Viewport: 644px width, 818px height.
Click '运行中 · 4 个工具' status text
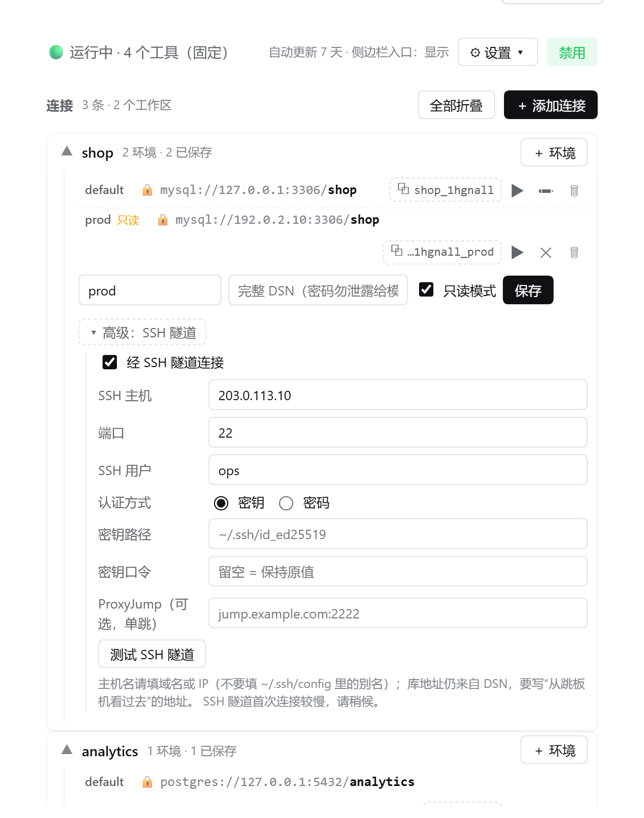pos(149,52)
